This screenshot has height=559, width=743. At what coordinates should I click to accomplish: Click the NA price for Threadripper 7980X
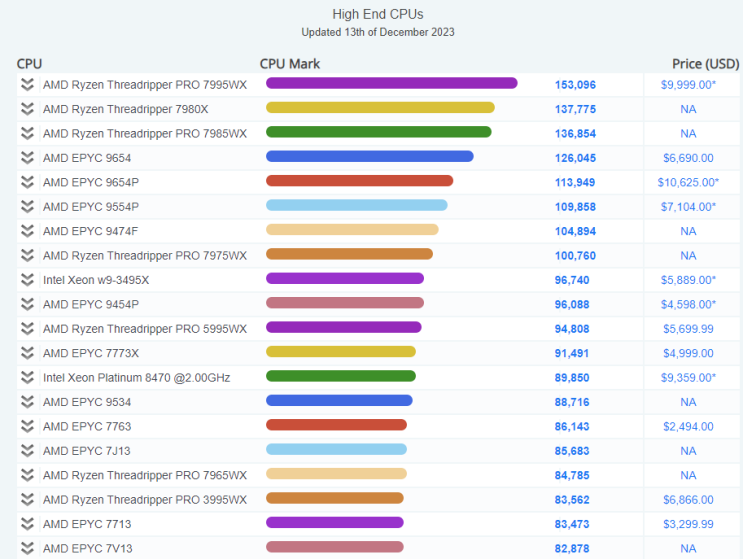coord(688,109)
